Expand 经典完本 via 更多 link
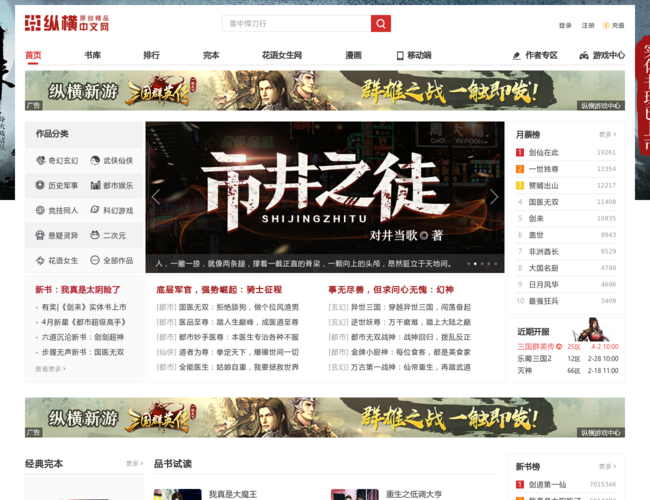The height and width of the screenshot is (500, 650). coord(134,464)
